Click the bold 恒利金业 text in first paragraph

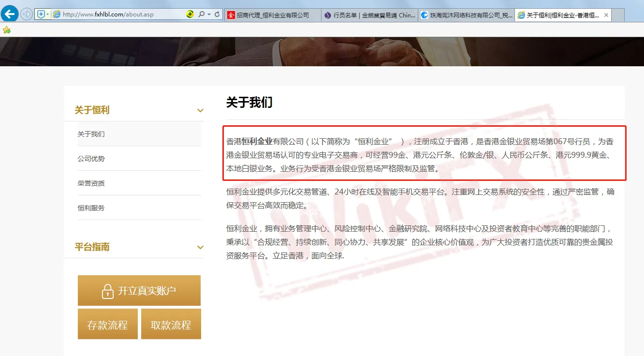pyautogui.click(x=257, y=142)
